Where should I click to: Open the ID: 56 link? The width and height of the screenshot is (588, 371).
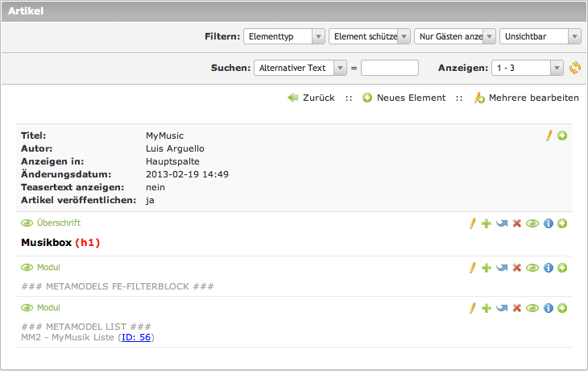(x=136, y=337)
